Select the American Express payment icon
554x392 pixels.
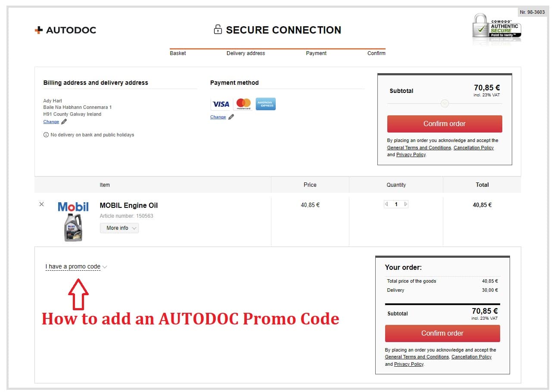(x=266, y=104)
